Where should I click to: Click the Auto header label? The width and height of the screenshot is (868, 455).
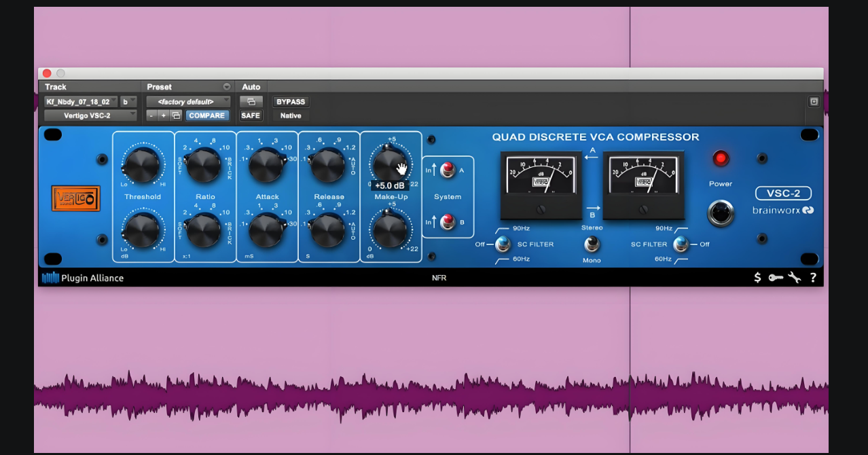(251, 87)
